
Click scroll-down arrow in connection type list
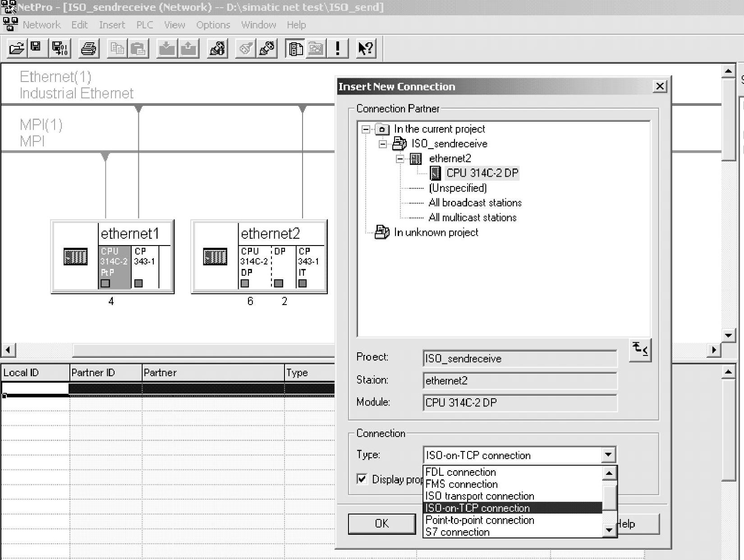click(x=609, y=530)
